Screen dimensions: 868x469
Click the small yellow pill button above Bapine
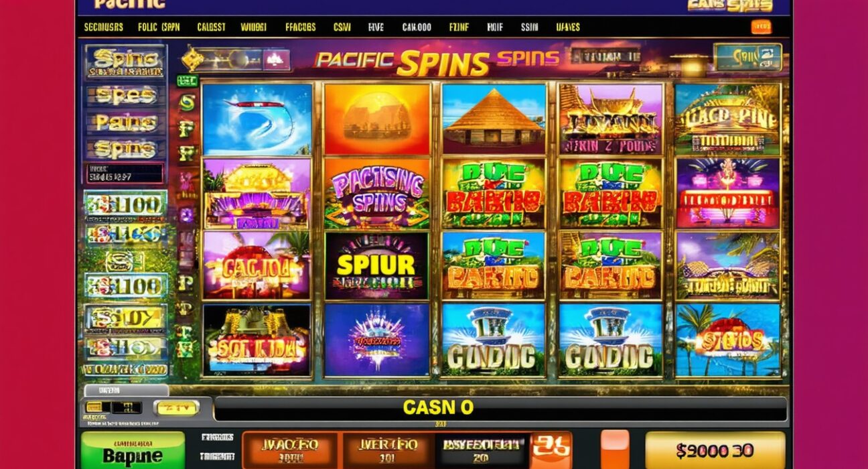click(x=176, y=407)
